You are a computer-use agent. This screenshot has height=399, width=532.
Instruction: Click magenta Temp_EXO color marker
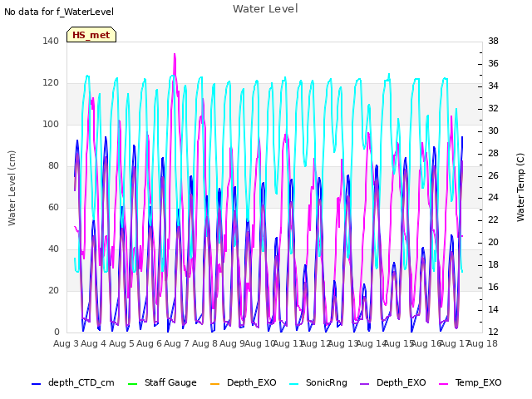(443, 384)
